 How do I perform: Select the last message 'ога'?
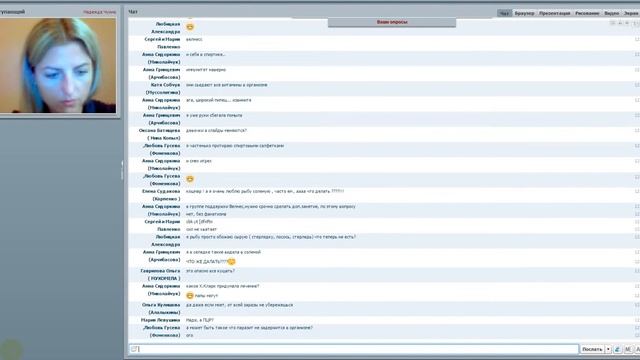click(189, 336)
